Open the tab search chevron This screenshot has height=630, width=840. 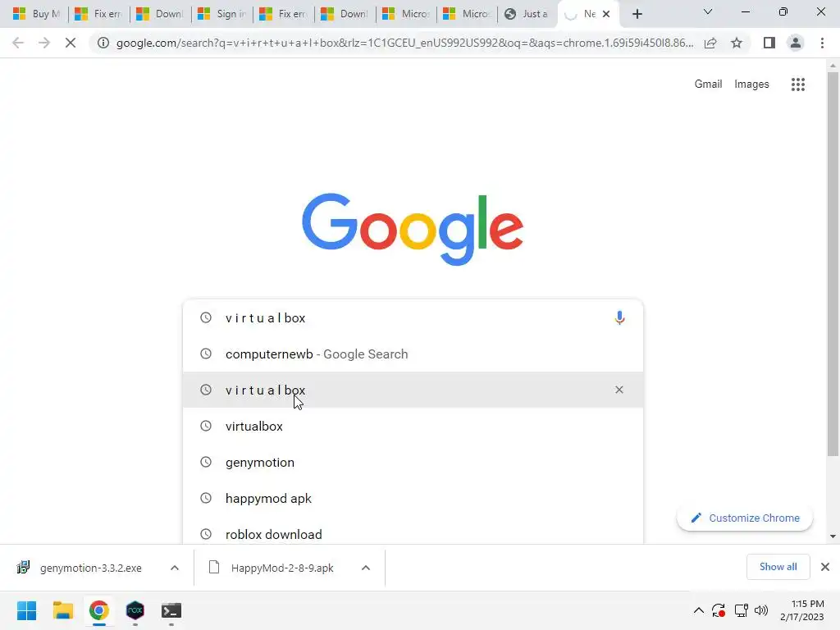708,11
